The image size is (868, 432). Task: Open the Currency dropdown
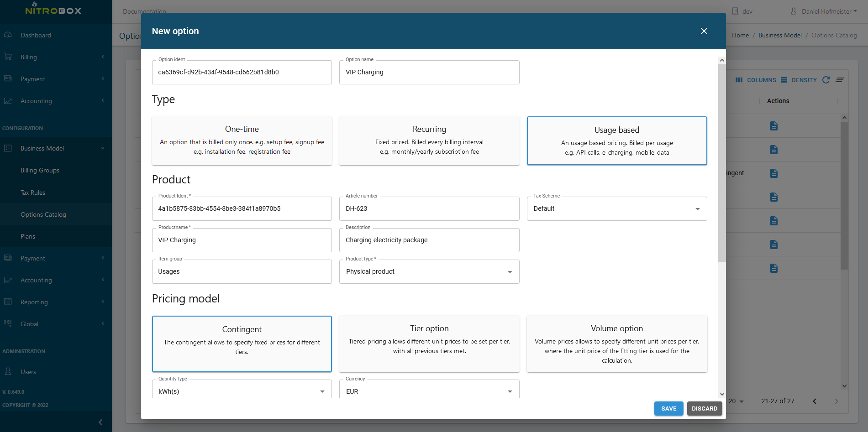[429, 391]
